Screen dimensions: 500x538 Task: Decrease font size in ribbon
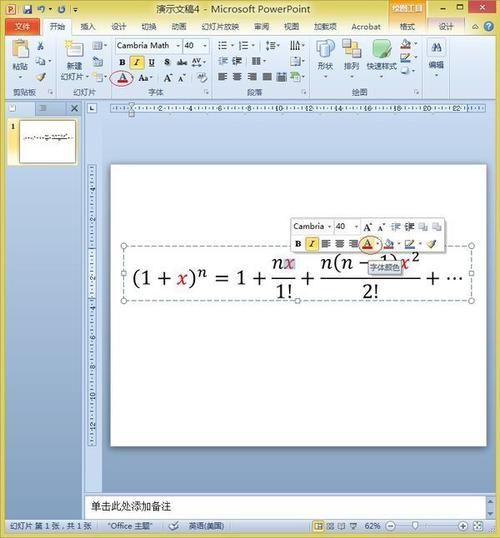[x=182, y=78]
